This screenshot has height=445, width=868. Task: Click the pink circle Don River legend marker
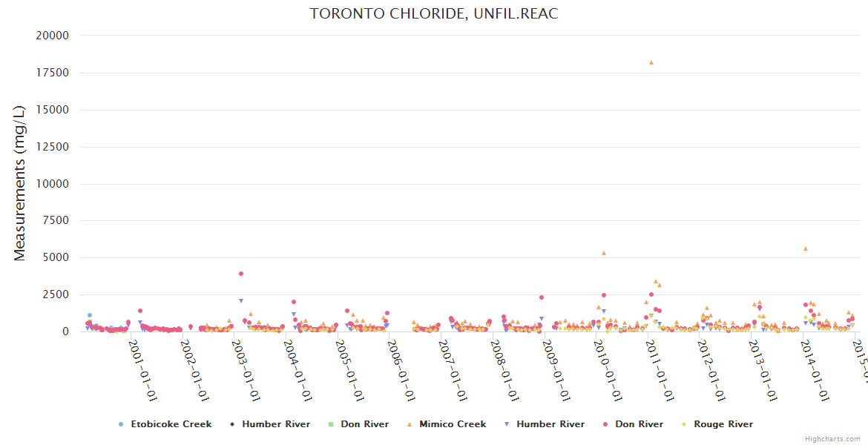[x=605, y=424]
